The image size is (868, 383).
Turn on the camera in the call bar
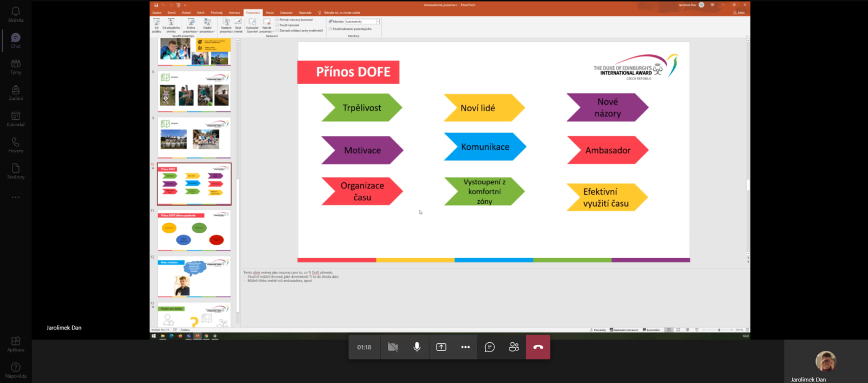(393, 347)
